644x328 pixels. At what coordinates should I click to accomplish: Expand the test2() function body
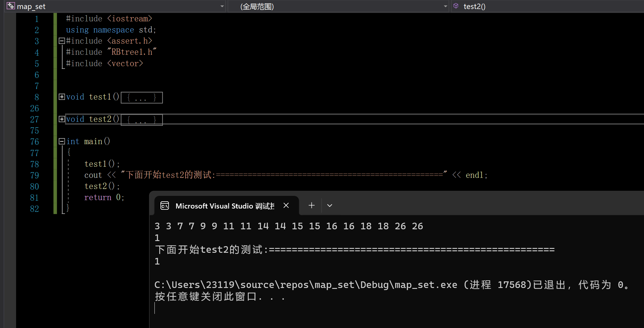point(62,119)
